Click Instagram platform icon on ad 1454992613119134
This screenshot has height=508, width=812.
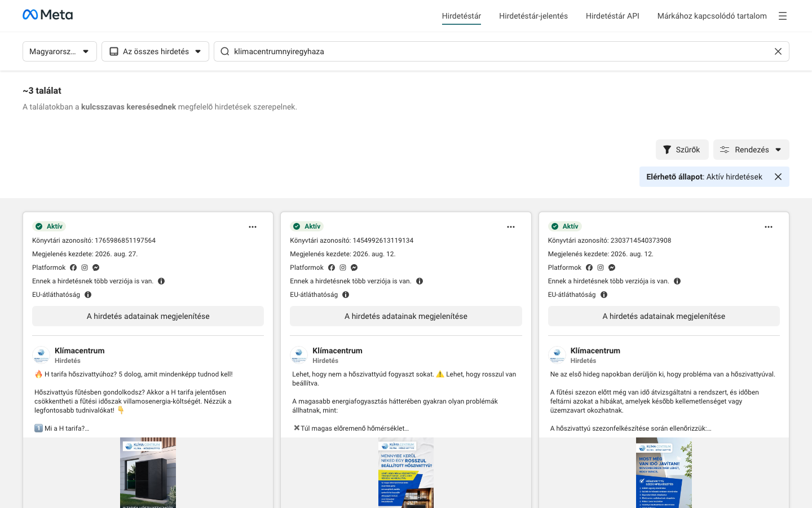pos(343,268)
